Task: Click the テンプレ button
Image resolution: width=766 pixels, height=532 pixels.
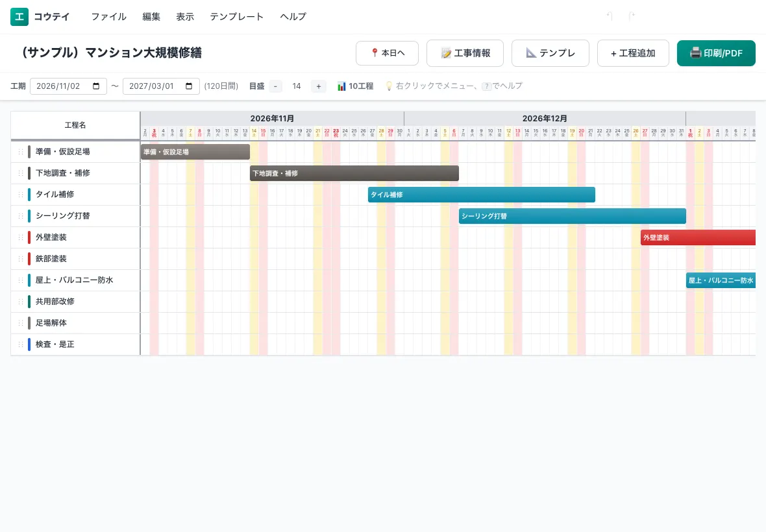Action: point(550,53)
